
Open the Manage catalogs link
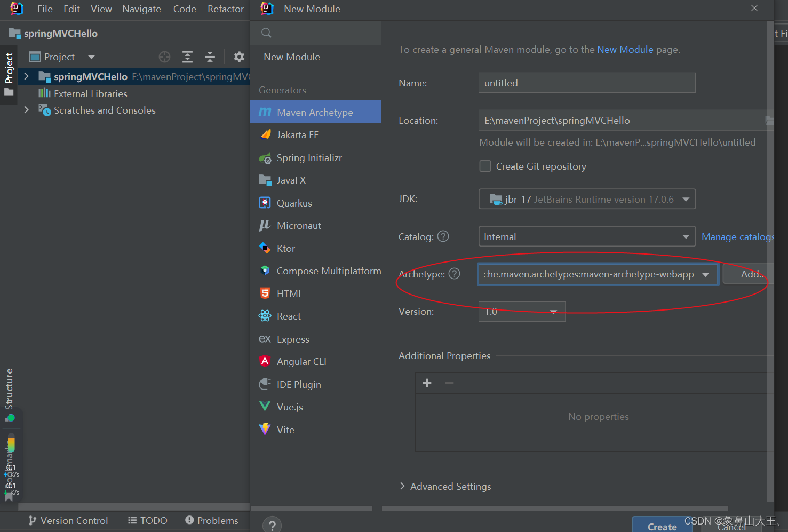pyautogui.click(x=738, y=236)
